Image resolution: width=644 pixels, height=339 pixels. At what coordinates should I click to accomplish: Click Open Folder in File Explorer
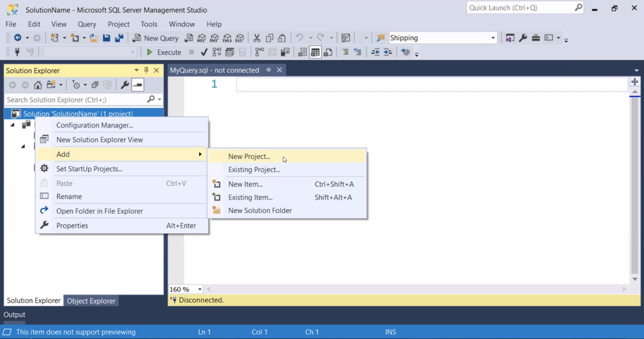[x=122, y=211]
